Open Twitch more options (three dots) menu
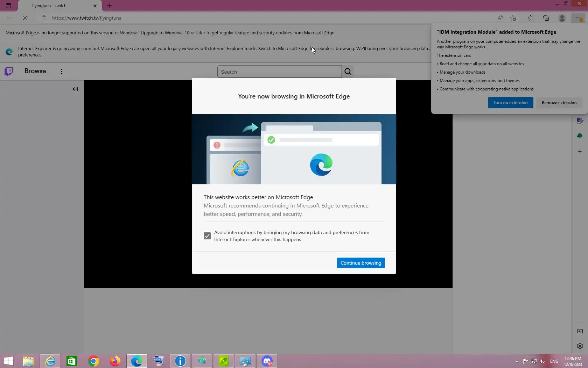The height and width of the screenshot is (368, 588). pos(62,71)
